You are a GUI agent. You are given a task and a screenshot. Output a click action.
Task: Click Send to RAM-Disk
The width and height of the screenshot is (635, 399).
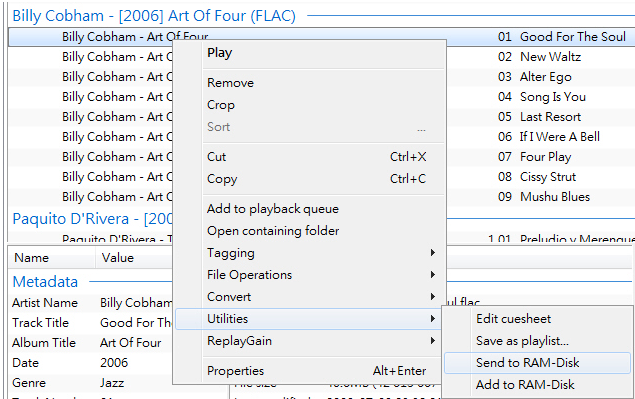pyautogui.click(x=537, y=363)
